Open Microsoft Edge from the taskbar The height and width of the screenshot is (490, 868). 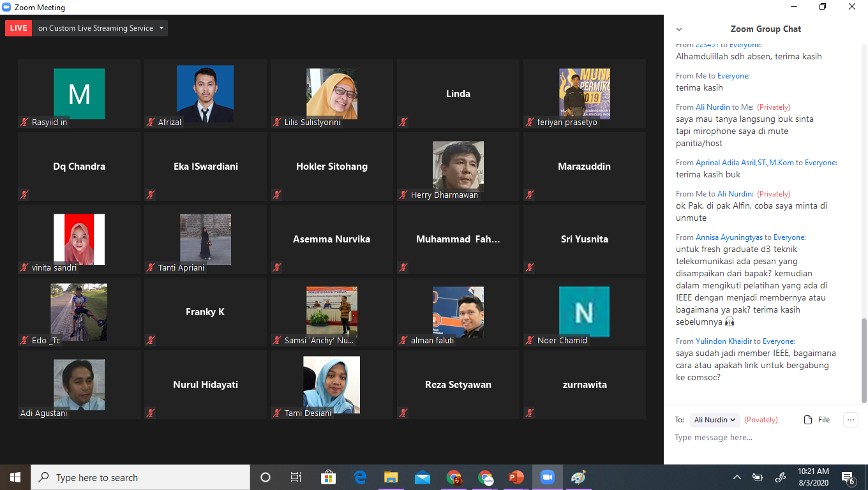pyautogui.click(x=360, y=477)
